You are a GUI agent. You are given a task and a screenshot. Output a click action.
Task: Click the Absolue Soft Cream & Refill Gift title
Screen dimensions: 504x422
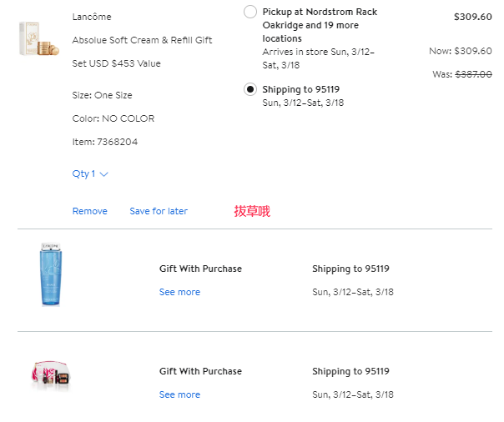point(142,52)
